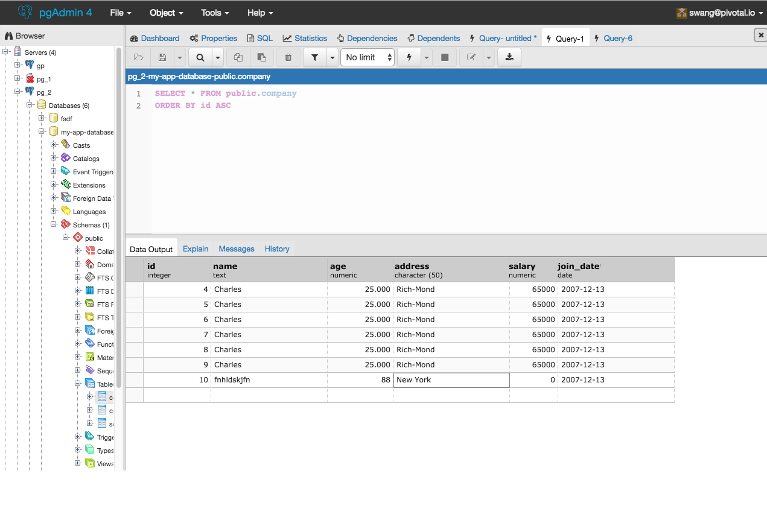Click the Paste rows icon
The width and height of the screenshot is (767, 532).
(261, 57)
